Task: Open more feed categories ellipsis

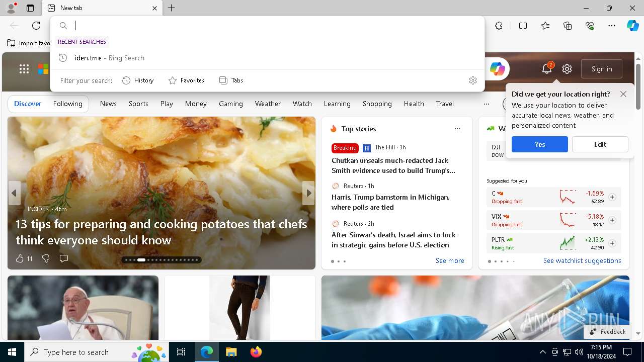Action: pyautogui.click(x=486, y=104)
